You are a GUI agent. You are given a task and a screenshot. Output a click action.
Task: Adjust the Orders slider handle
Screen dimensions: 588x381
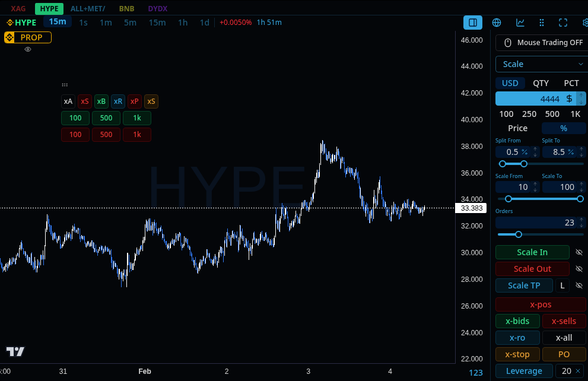click(518, 234)
